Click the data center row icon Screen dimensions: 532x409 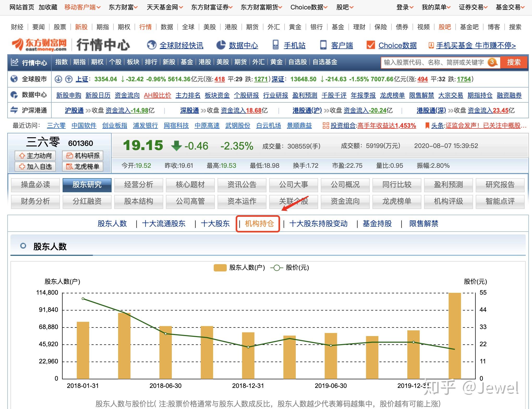point(14,95)
